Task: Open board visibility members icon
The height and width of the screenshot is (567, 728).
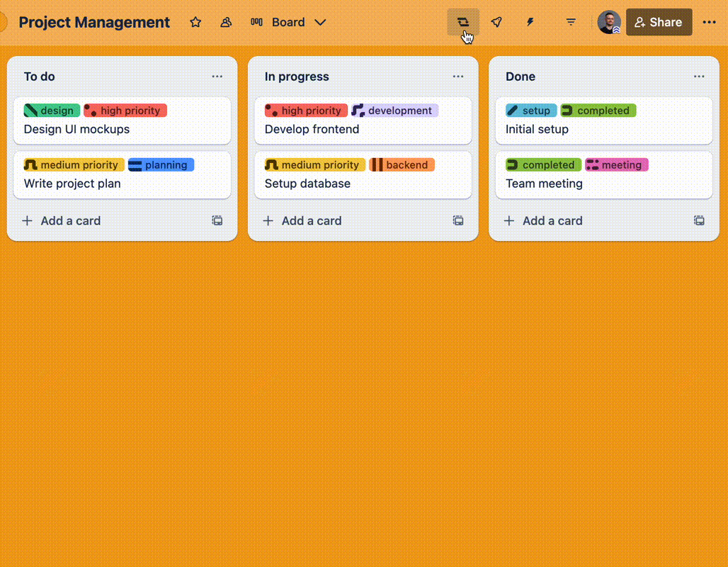Action: tap(226, 22)
